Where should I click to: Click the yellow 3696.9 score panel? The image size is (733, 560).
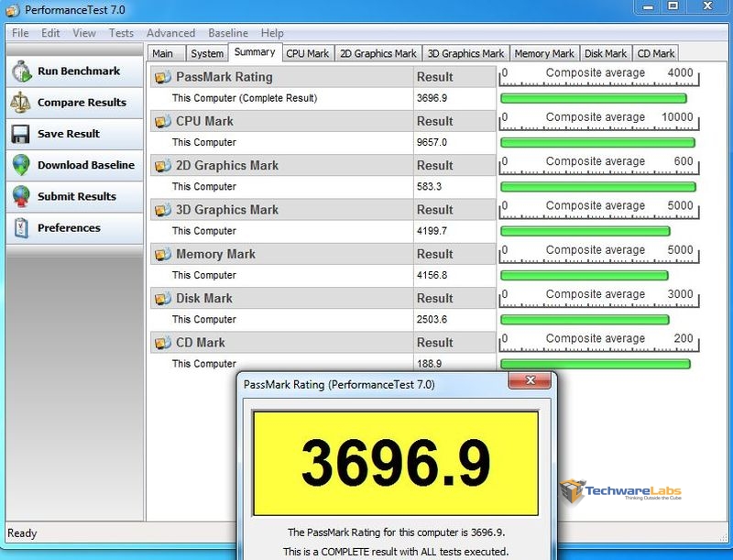[x=396, y=463]
